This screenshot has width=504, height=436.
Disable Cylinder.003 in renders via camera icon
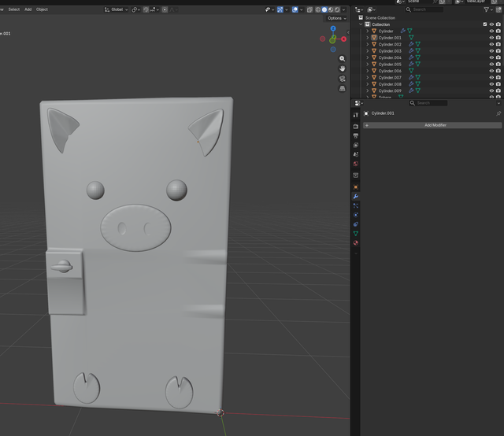[x=498, y=51]
